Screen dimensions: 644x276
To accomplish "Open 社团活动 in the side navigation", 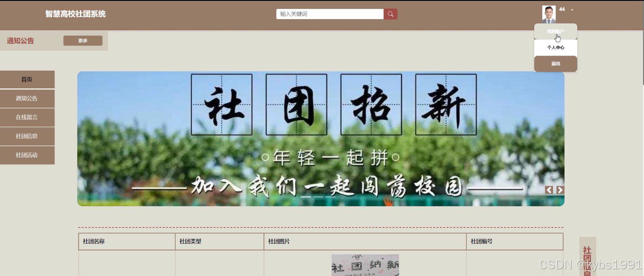I will coord(27,155).
